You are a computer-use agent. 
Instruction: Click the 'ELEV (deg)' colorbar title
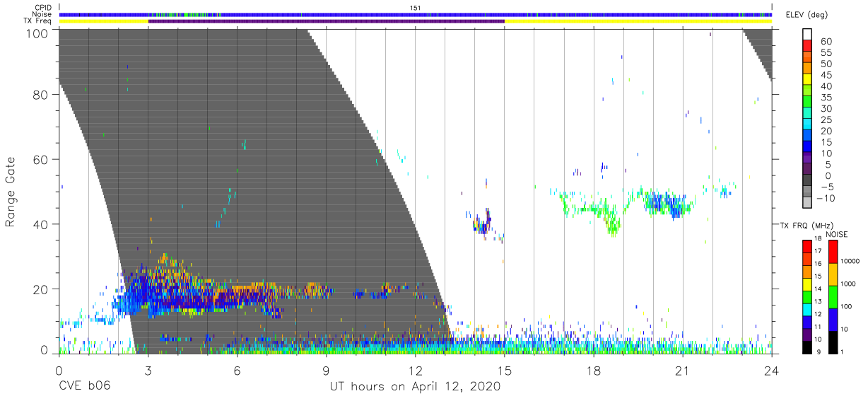pos(808,15)
